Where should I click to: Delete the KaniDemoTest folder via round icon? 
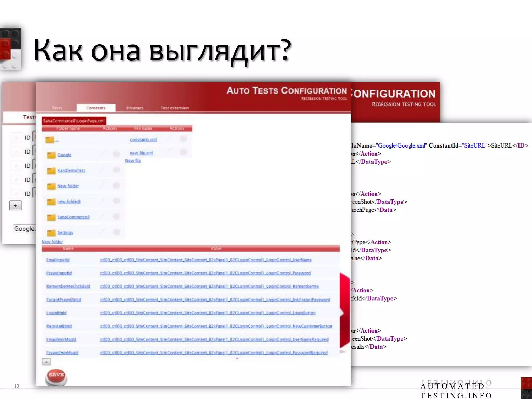point(116,170)
